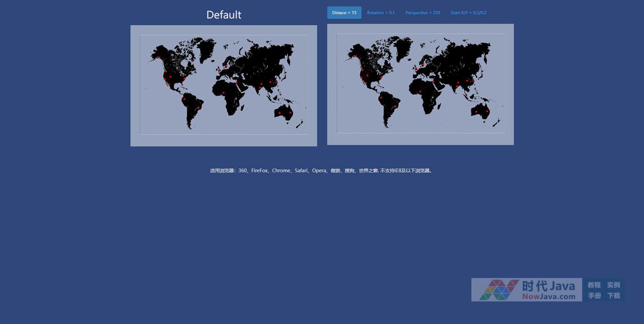Click the browser compatibility note text
Screen dimensions: 644x324
click(321, 171)
